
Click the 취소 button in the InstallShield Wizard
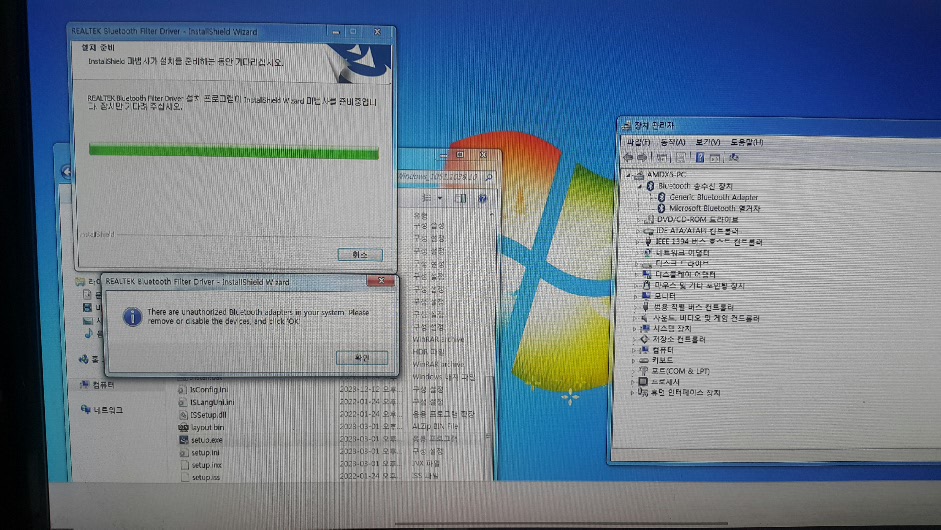pos(360,254)
